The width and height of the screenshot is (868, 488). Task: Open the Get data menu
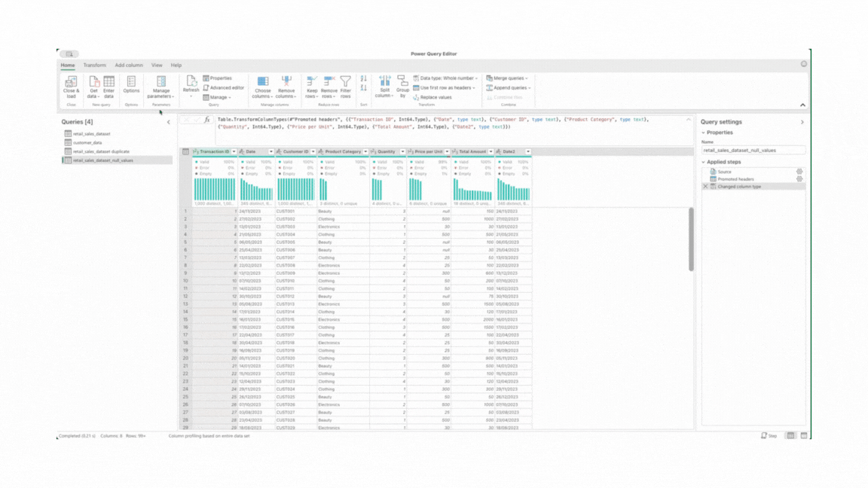[x=93, y=87]
